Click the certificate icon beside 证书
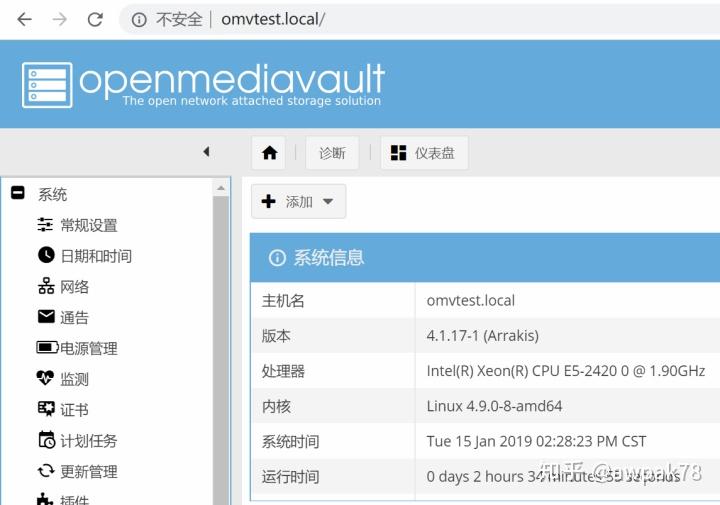This screenshot has width=720, height=505. click(46, 408)
